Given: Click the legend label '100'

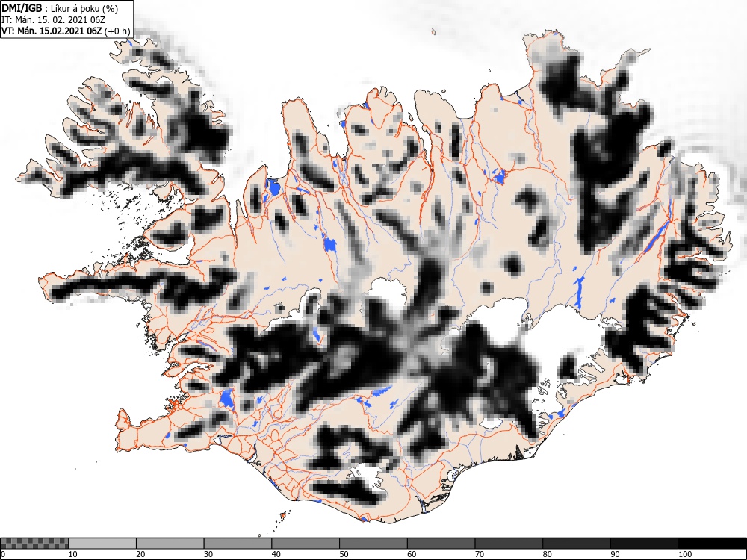Looking at the screenshot, I should coord(684,554).
